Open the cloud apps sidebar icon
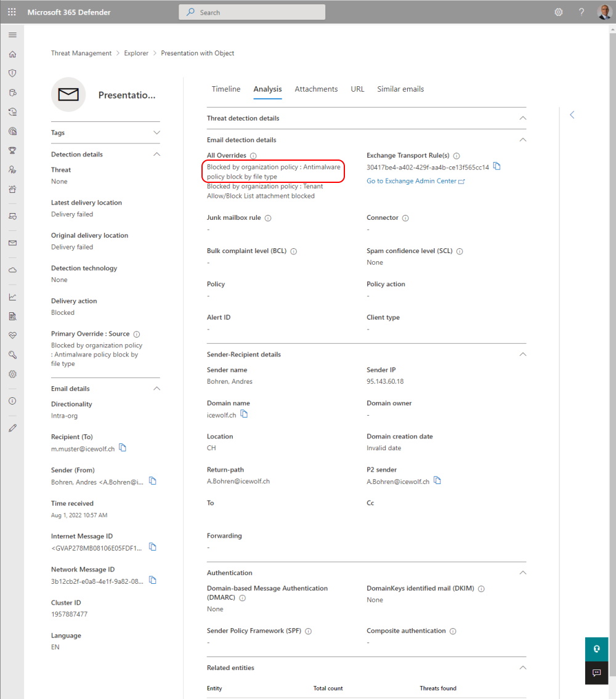 (x=12, y=270)
